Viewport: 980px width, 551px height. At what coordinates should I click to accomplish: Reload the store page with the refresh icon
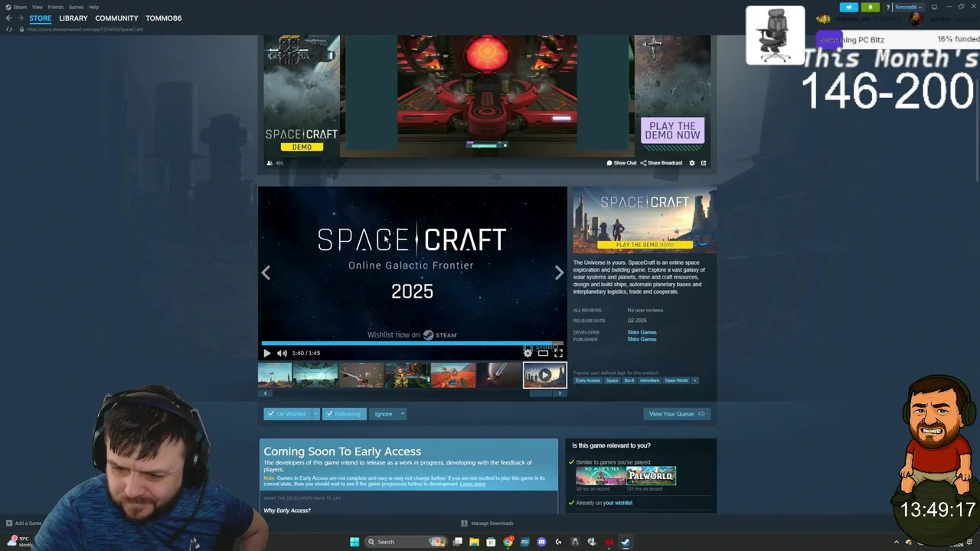pos(8,29)
